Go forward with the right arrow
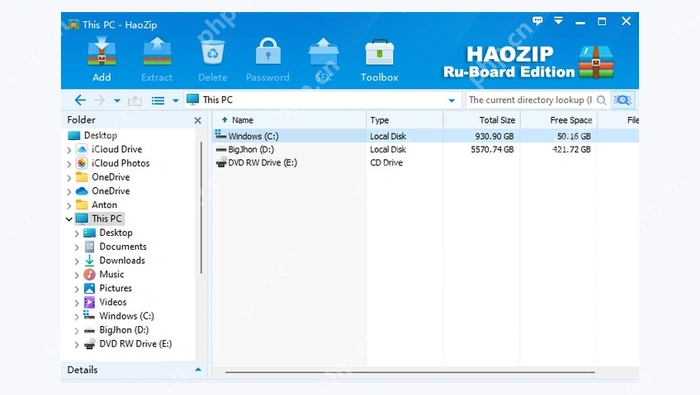 click(100, 100)
